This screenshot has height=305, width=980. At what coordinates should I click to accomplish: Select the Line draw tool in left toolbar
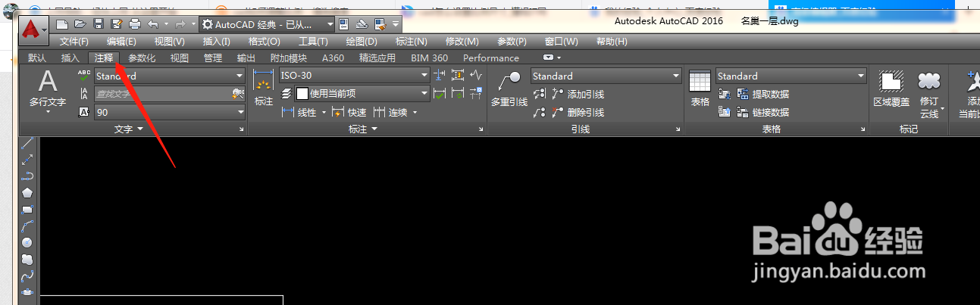click(x=27, y=143)
